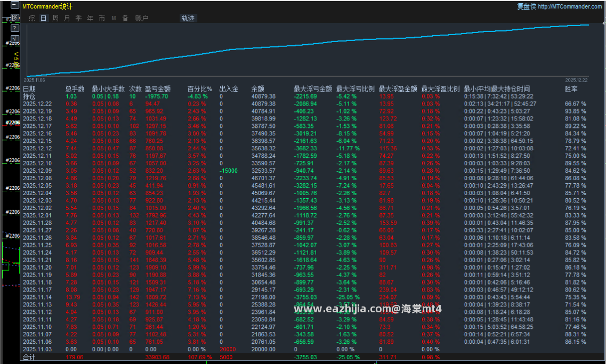Click the total profit 33903.68
Viewport: 606px width, 364px height.
click(157, 357)
